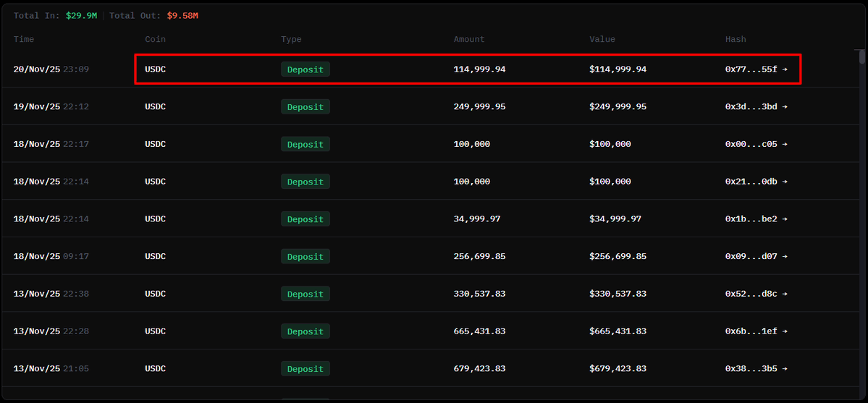868x403 pixels.
Task: Click arrow icon beside hash 0x00...c05
Action: pyautogui.click(x=785, y=145)
